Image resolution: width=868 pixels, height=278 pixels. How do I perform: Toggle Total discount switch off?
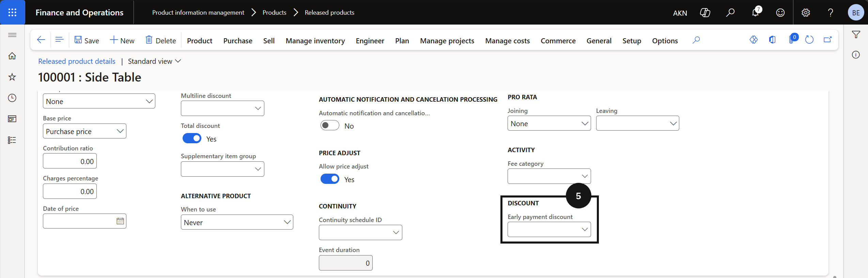tap(192, 138)
